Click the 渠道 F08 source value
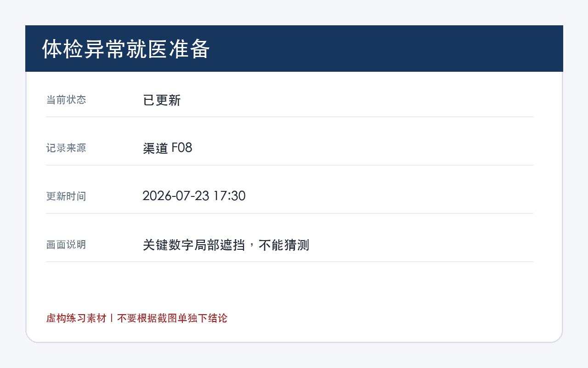Screen dimensions: 588x368 [x=168, y=148]
